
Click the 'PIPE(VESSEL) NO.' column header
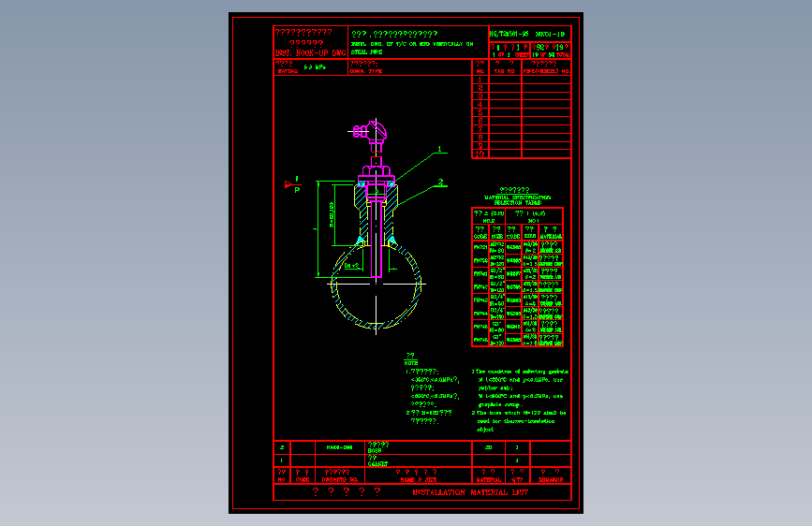tap(546, 71)
